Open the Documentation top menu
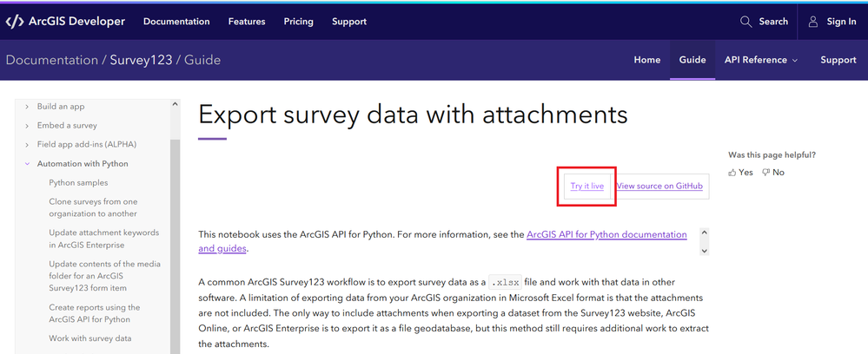The height and width of the screenshot is (354, 868). (x=176, y=22)
